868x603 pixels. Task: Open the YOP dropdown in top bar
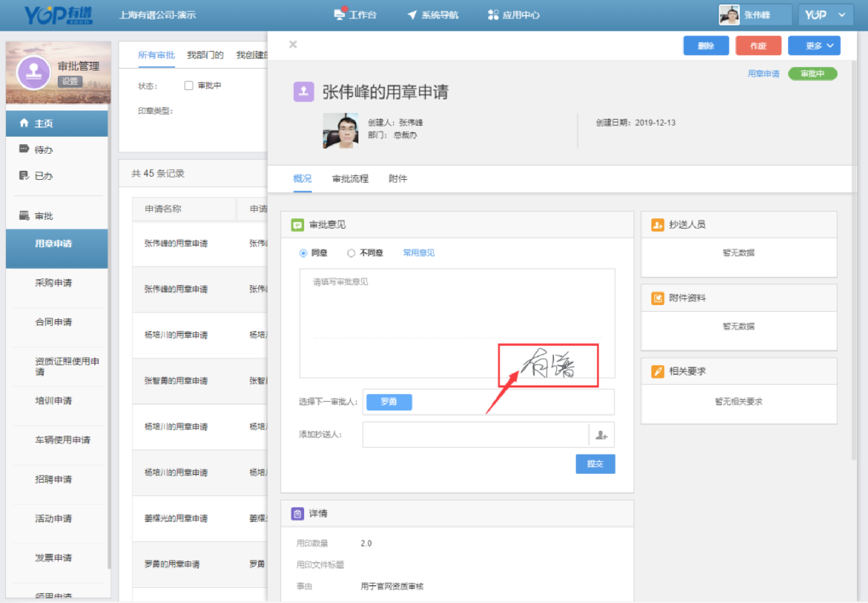tap(825, 15)
